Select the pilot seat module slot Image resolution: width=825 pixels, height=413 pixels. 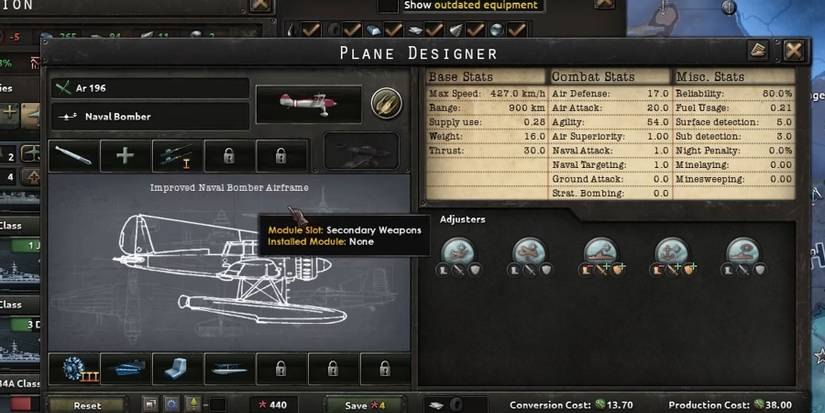click(177, 368)
